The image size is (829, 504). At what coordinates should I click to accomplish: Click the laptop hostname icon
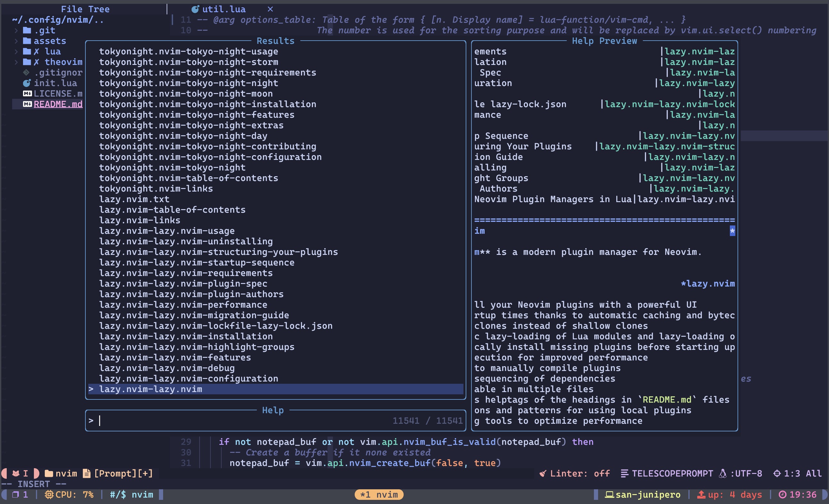click(x=610, y=495)
